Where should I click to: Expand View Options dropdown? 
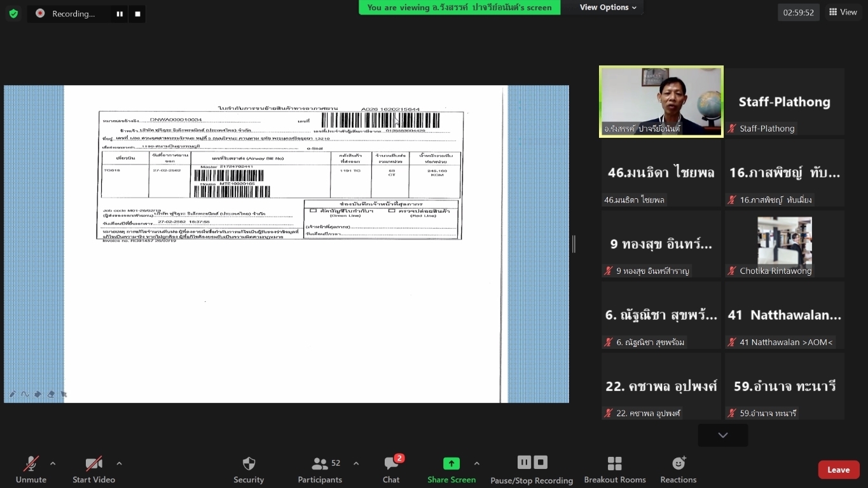coord(608,8)
